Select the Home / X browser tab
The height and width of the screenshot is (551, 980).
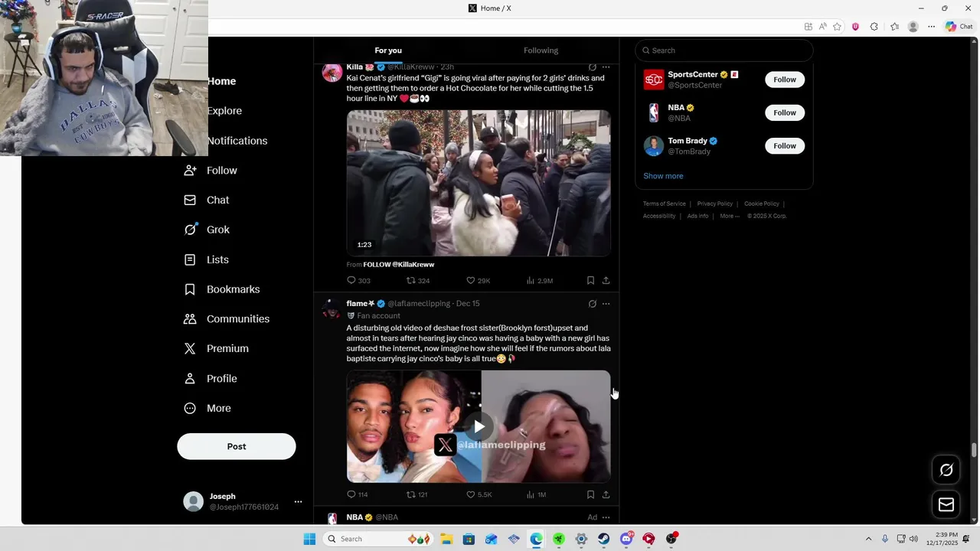(x=490, y=8)
